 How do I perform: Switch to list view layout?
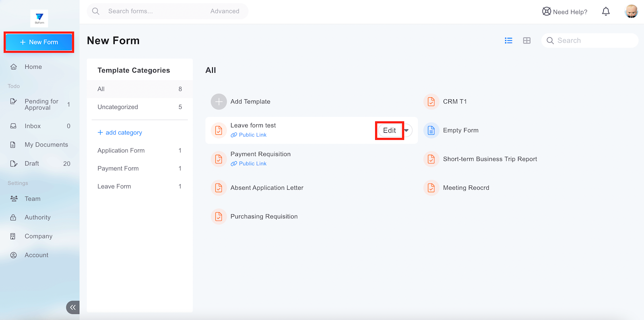[508, 41]
